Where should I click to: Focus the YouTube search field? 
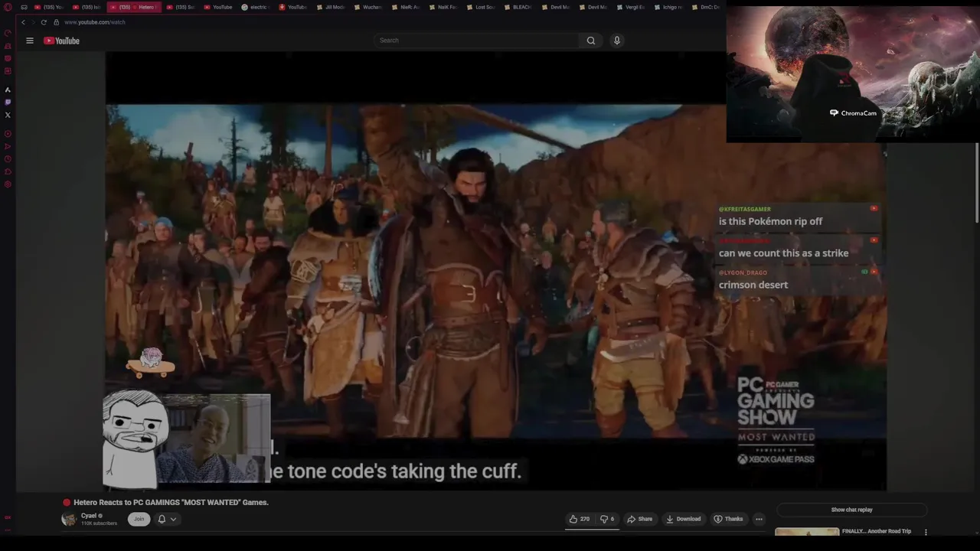(477, 41)
